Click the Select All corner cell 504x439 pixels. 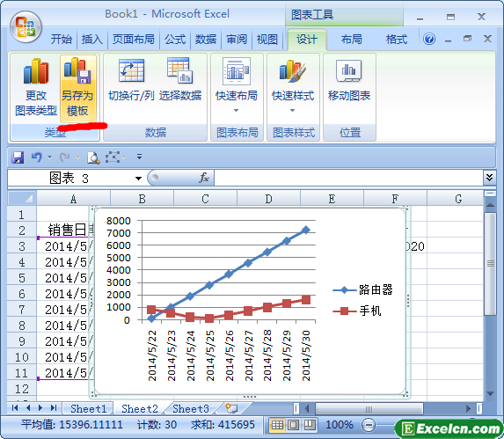click(22, 198)
